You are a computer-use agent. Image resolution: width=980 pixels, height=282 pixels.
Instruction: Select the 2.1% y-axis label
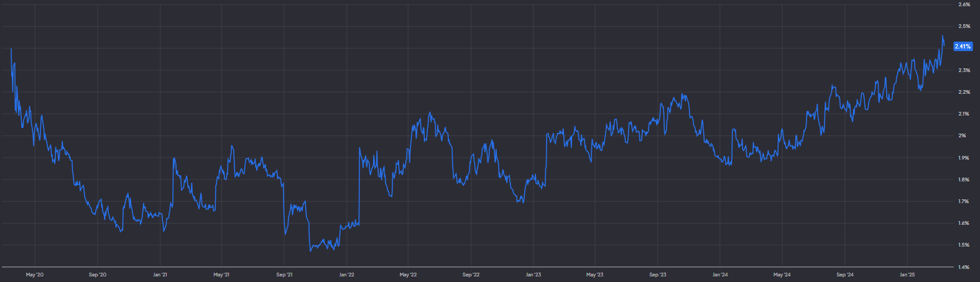(964, 114)
